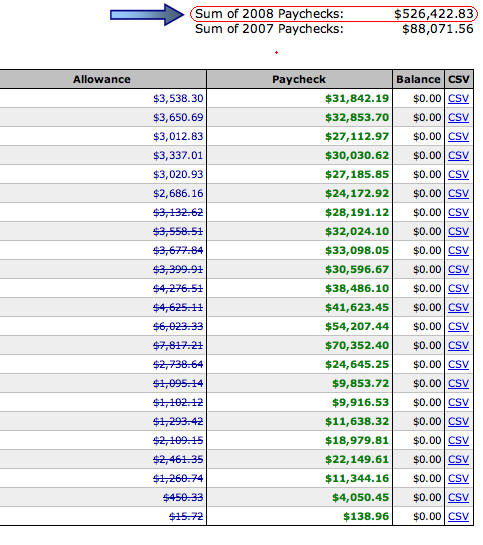Open CSV link for $54,207.44 paycheck
This screenshot has height=545, width=483.
tap(458, 327)
